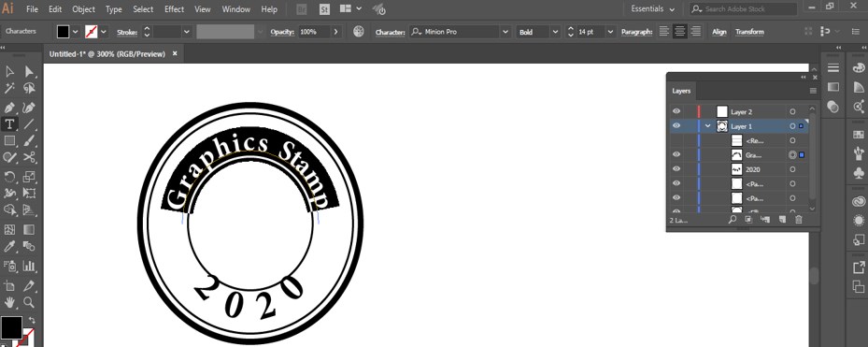This screenshot has height=347, width=868.
Task: Open the stroke weight dropdown
Action: coord(186,32)
